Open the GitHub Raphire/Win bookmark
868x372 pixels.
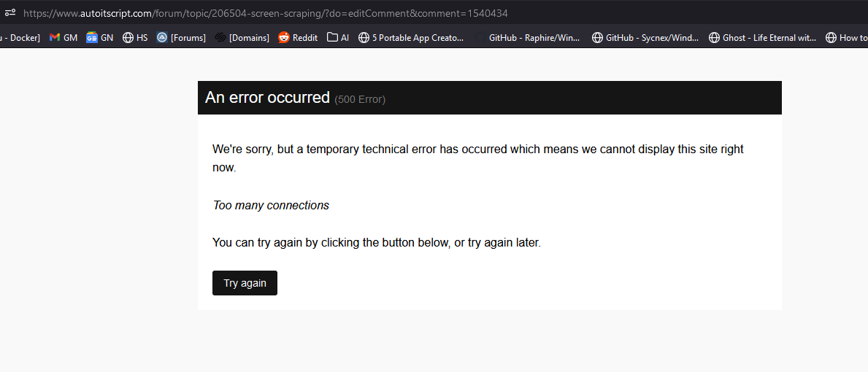pyautogui.click(x=528, y=38)
